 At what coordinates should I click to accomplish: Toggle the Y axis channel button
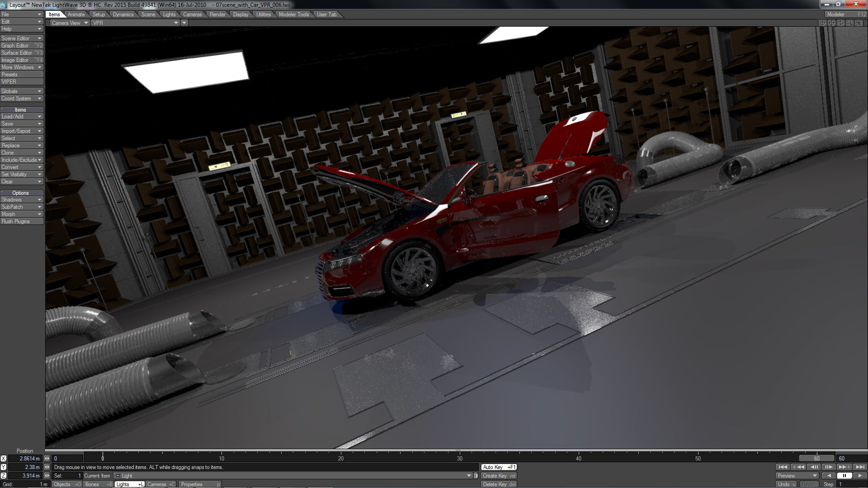(4, 467)
